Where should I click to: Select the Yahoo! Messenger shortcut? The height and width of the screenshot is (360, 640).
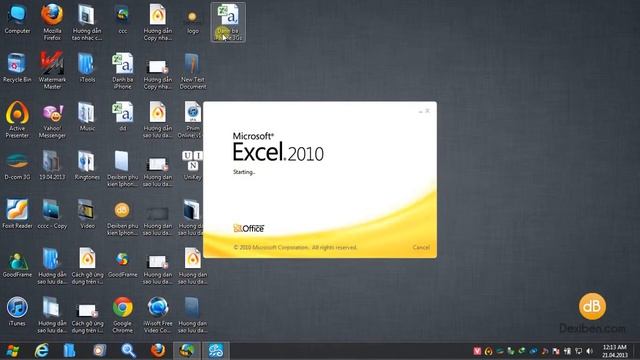click(x=52, y=120)
